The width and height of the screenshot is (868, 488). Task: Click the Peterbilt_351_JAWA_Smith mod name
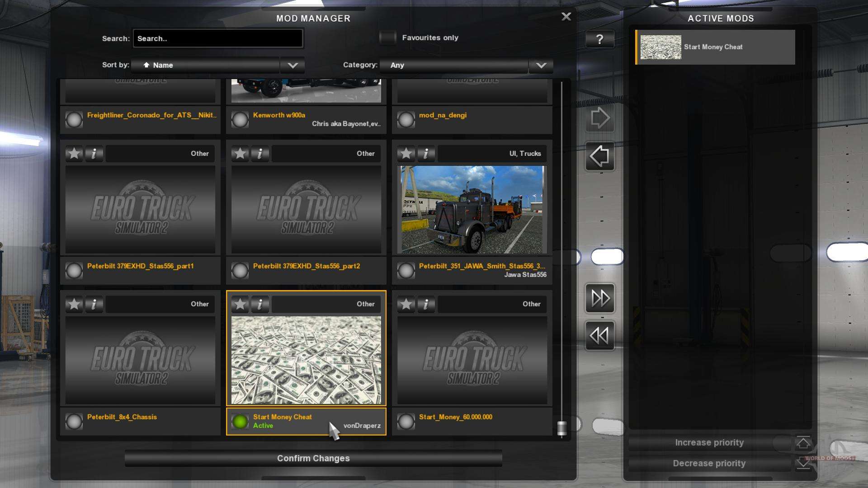(482, 266)
